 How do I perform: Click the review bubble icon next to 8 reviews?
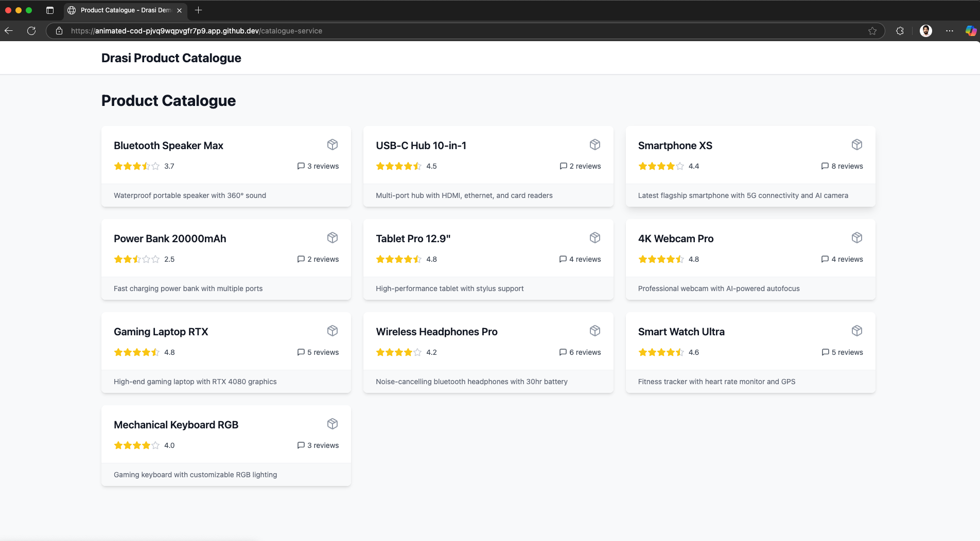(825, 166)
